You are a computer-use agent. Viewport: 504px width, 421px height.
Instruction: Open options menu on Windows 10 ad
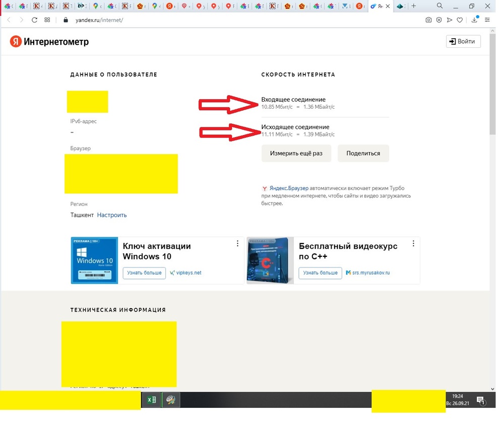pyautogui.click(x=237, y=244)
